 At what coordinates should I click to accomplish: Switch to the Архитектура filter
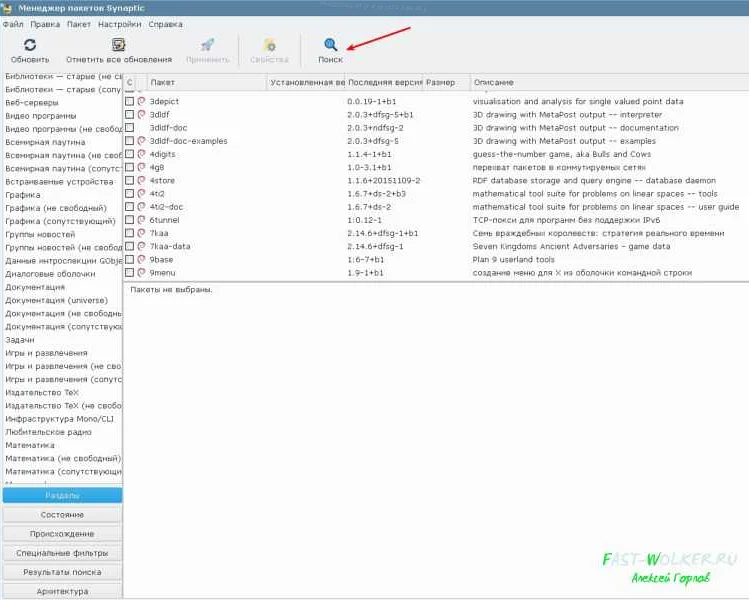[x=63, y=591]
